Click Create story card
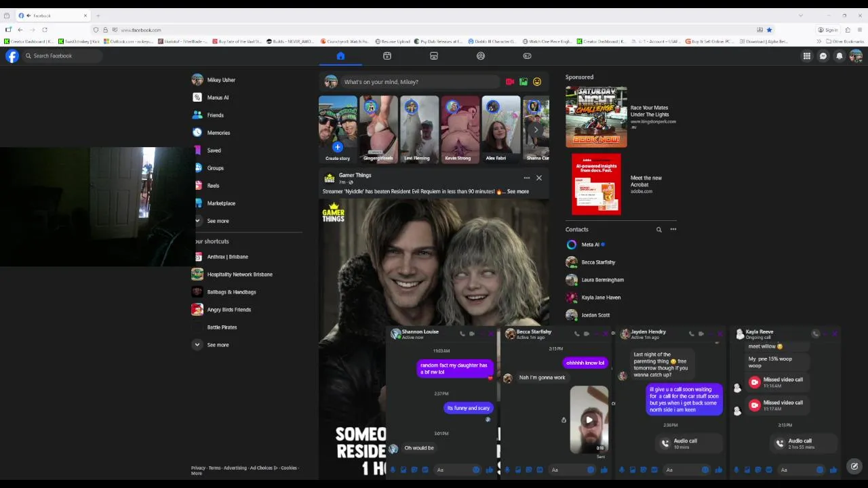The height and width of the screenshot is (488, 868). 338,129
